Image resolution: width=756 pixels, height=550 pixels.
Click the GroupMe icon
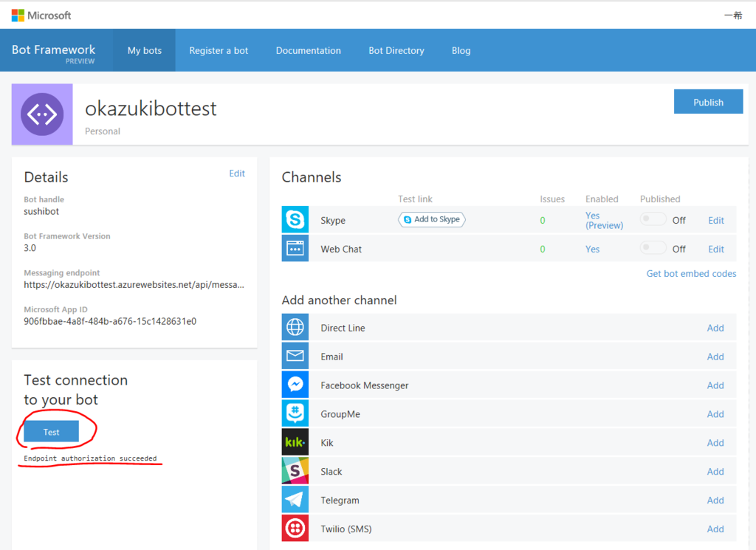click(295, 413)
